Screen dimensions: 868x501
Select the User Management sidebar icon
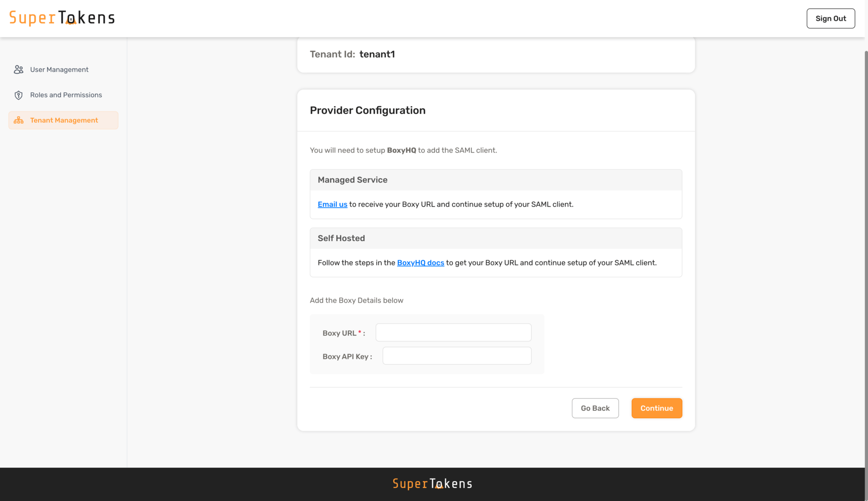18,70
